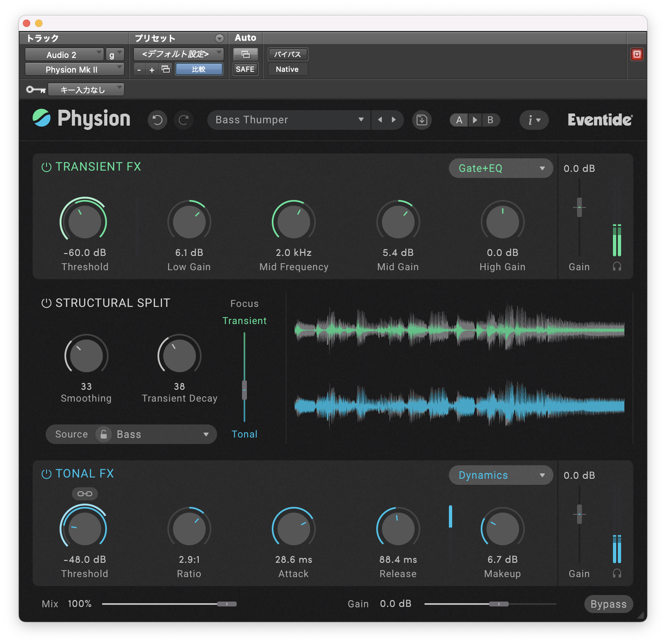The height and width of the screenshot is (644, 666).
Task: Toggle the Tonal FX power button
Action: tap(47, 474)
